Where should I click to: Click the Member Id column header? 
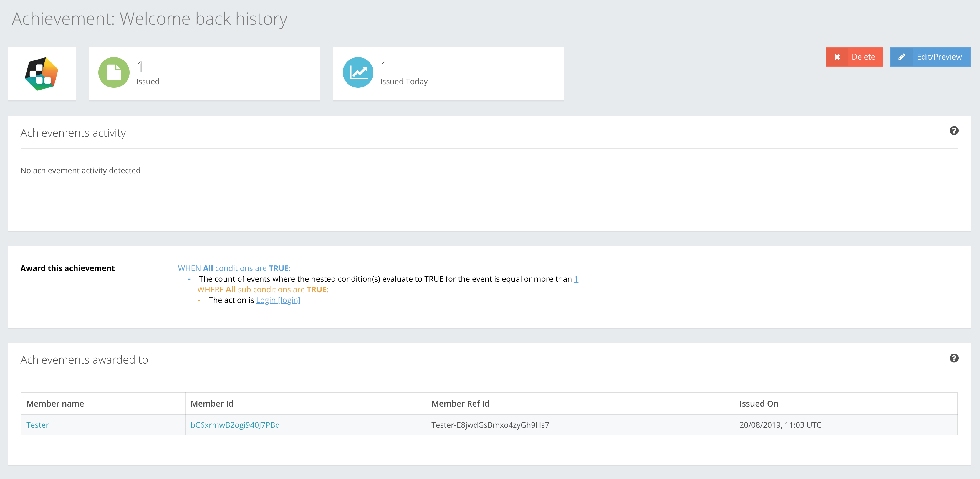[x=212, y=404]
